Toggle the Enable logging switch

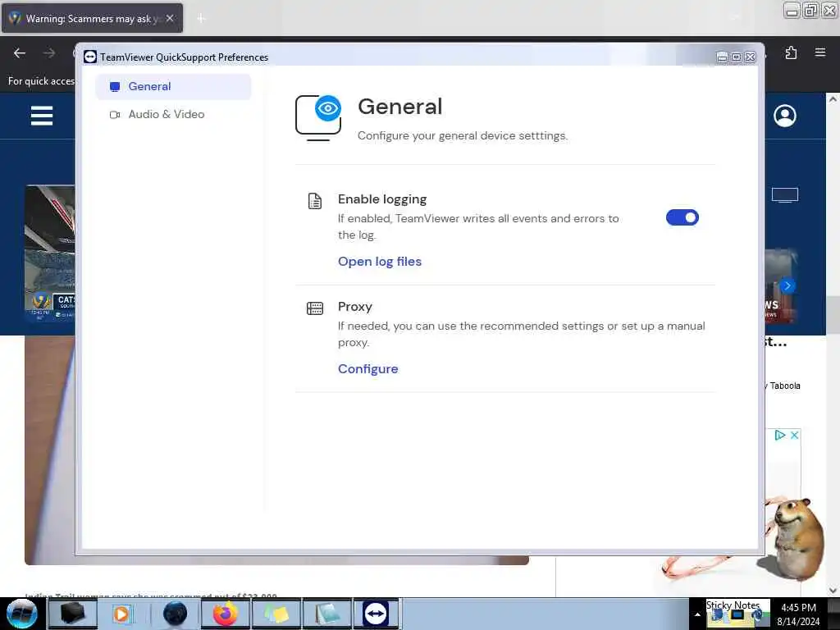[682, 217]
